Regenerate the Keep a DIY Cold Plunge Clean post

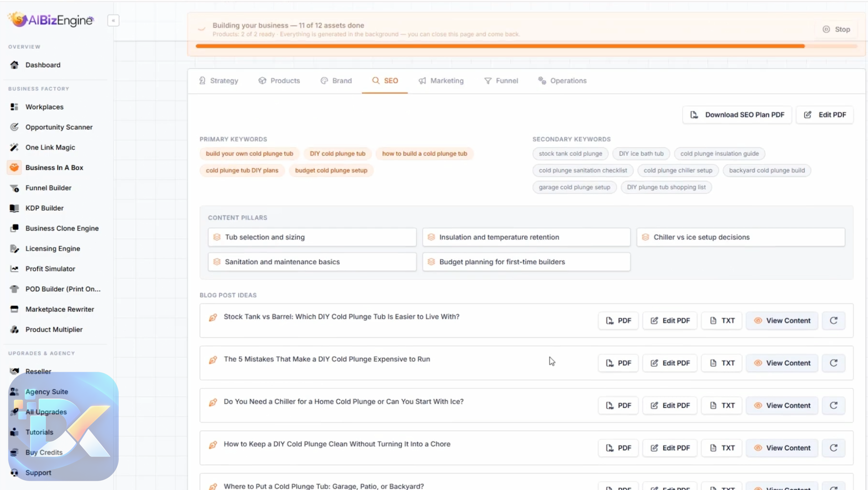click(x=833, y=448)
